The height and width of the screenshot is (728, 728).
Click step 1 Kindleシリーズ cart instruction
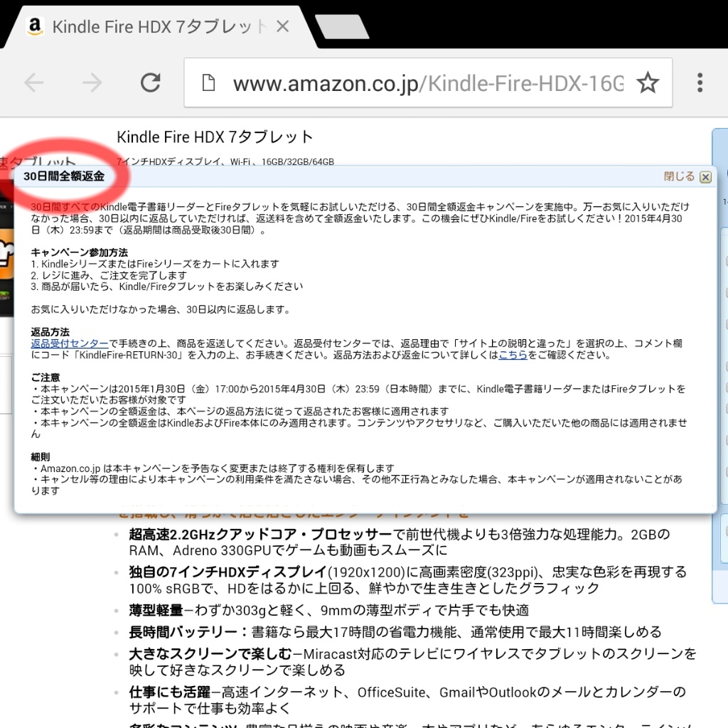(155, 264)
